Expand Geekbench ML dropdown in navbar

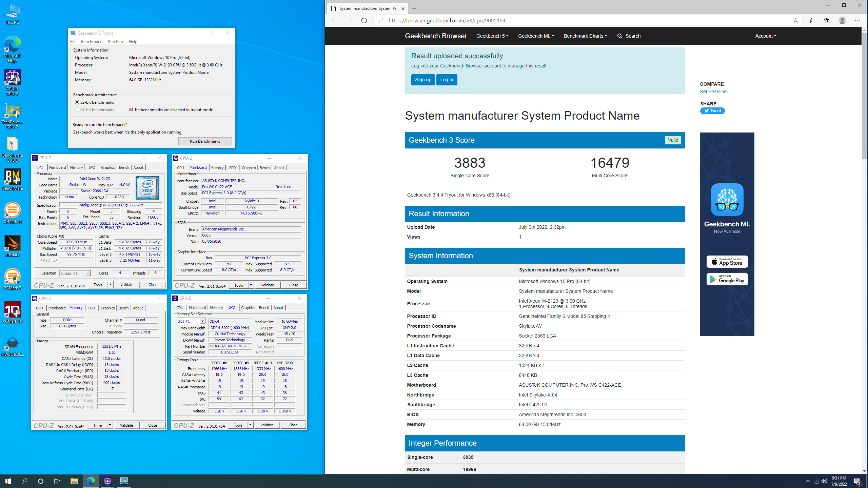[x=536, y=36]
